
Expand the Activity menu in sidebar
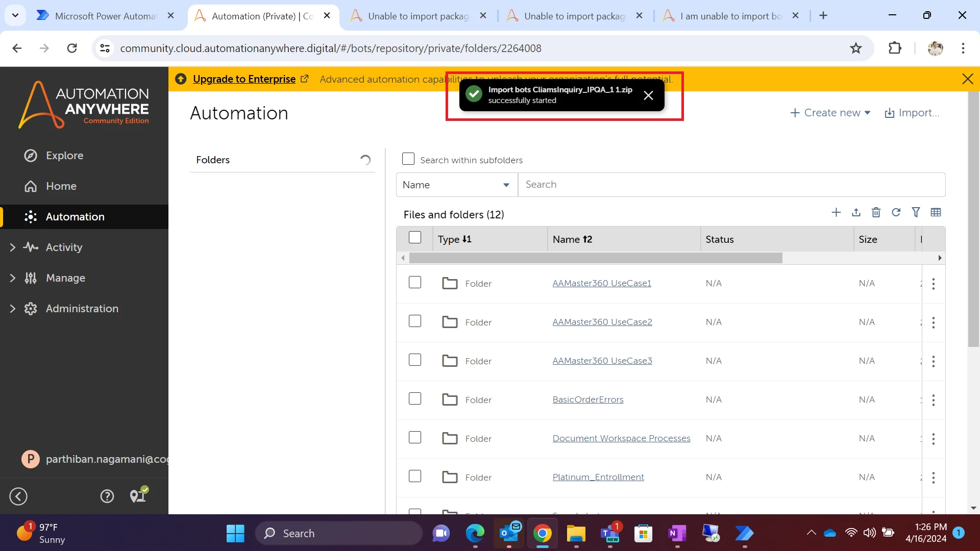coord(64,247)
